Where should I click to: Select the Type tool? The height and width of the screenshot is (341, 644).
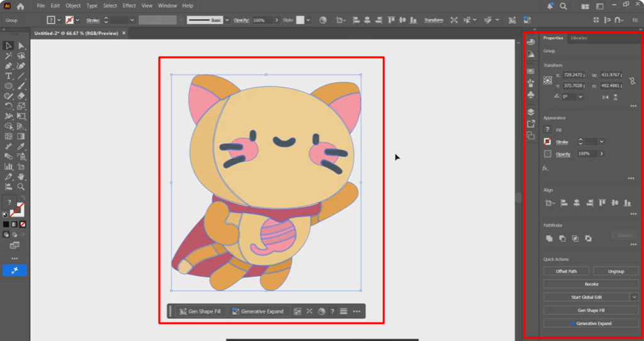pyautogui.click(x=8, y=76)
